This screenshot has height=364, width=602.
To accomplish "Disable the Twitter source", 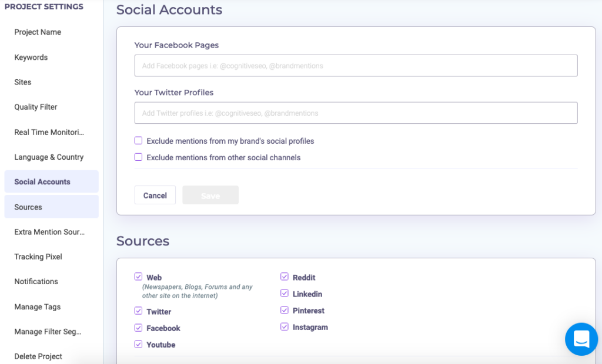I will tap(139, 311).
